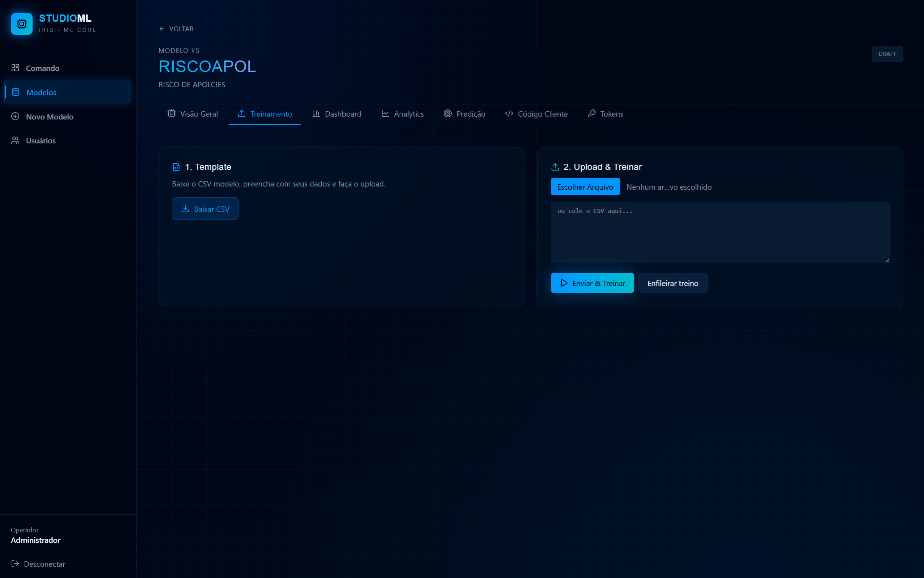Viewport: 924px width, 578px height.
Task: Select the Treinamento tab
Action: click(265, 114)
